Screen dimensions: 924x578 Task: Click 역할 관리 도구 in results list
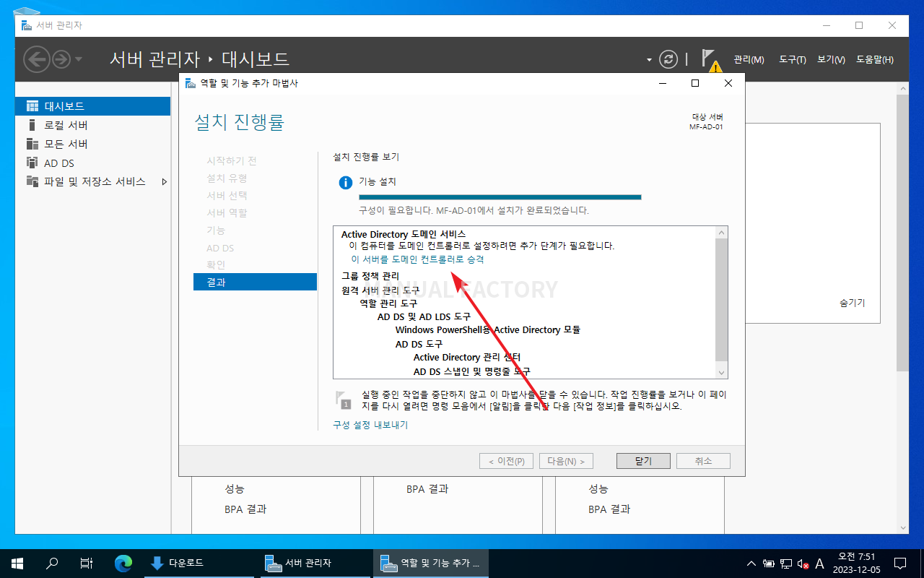(x=388, y=303)
